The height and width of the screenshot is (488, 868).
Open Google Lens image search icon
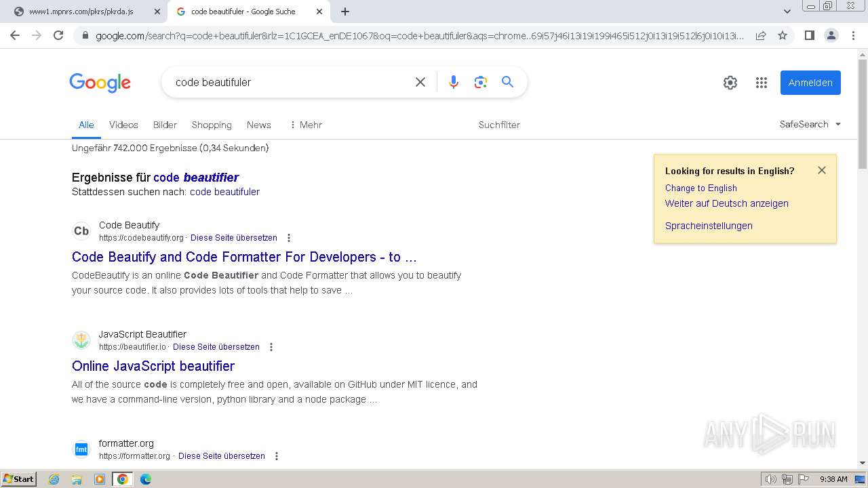pyautogui.click(x=481, y=82)
